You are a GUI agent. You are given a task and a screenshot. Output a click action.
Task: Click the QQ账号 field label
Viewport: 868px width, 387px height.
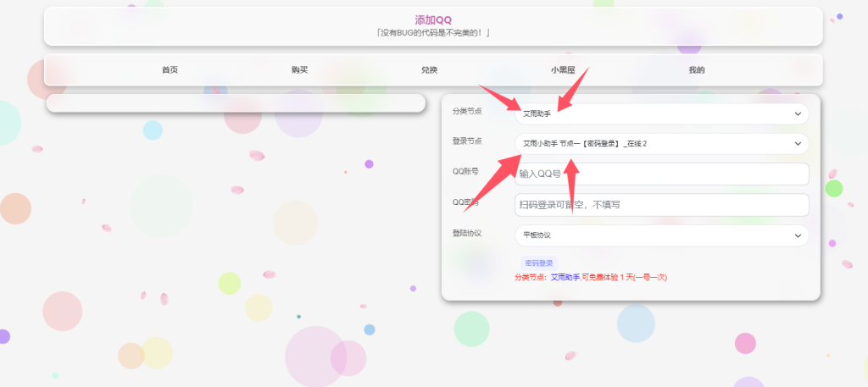465,171
